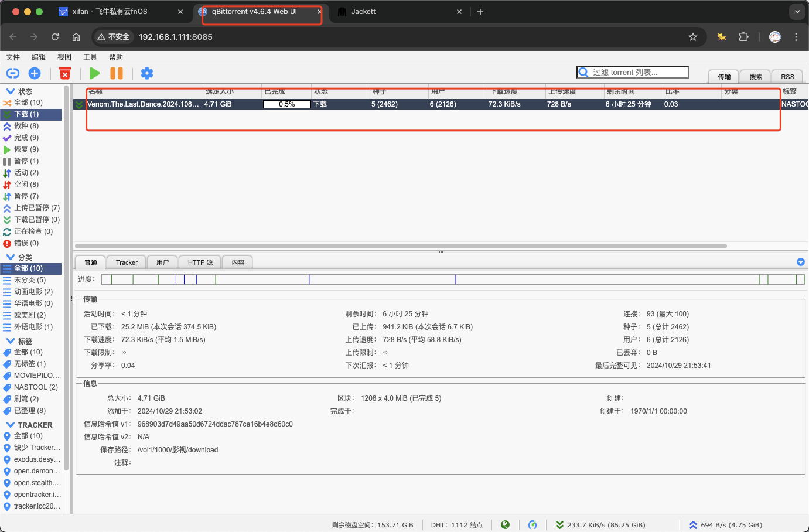Open the 工具 menu
This screenshot has height=532, width=809.
point(90,57)
